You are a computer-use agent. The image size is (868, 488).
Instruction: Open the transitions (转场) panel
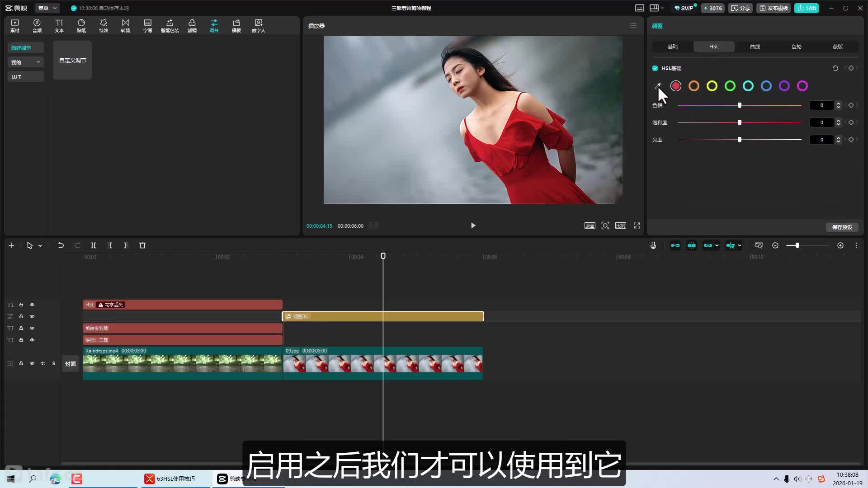(x=125, y=26)
